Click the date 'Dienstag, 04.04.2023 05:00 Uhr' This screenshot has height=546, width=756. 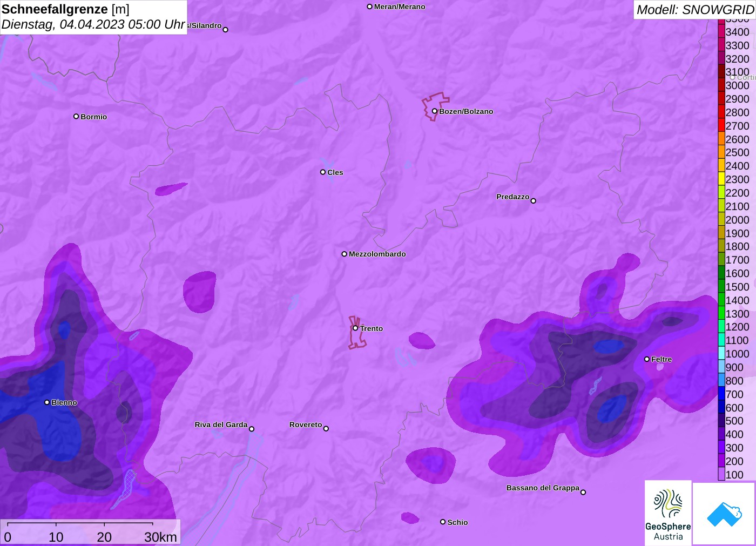click(93, 25)
